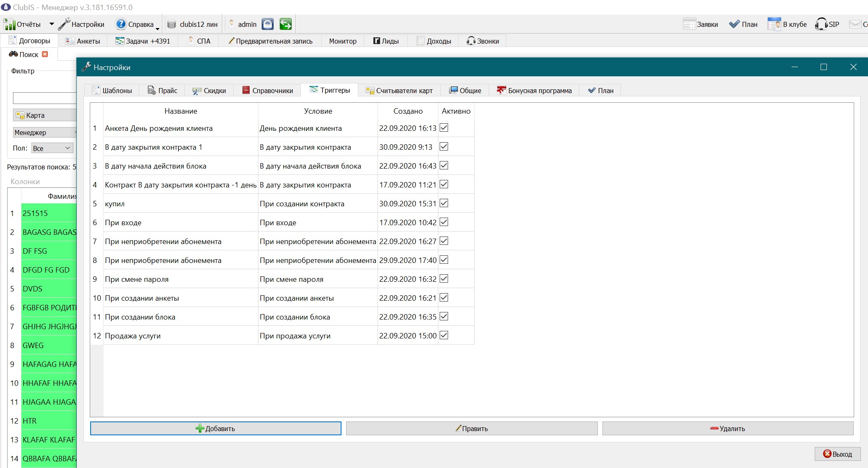868x468 pixels.
Task: Open the Справочники settings tab
Action: click(268, 90)
